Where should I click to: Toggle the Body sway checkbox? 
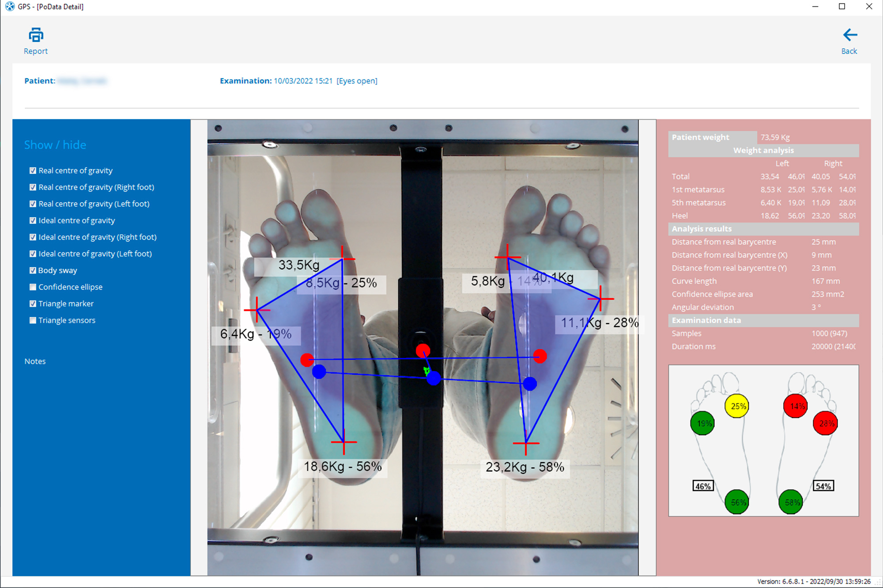33,270
